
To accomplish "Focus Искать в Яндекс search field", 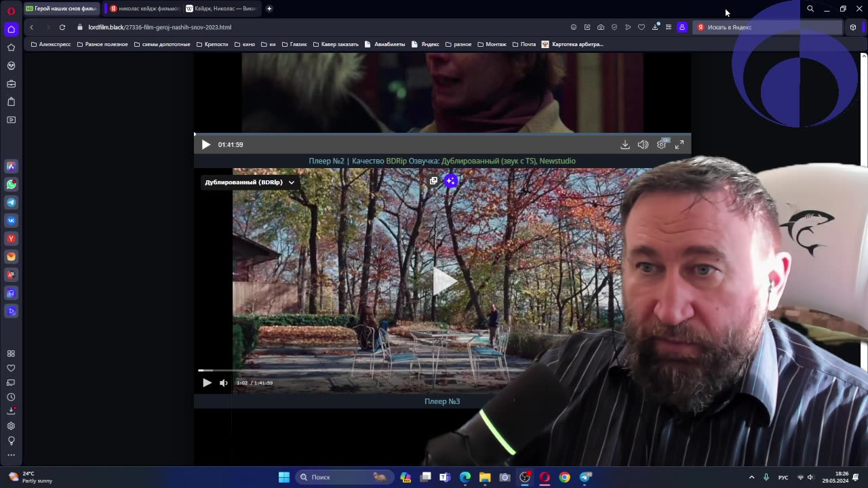I will click(x=768, y=27).
